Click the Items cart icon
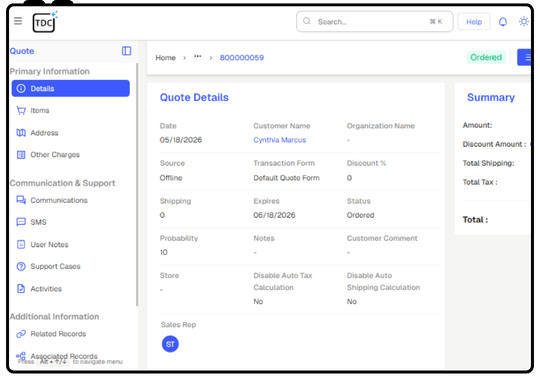 click(21, 111)
